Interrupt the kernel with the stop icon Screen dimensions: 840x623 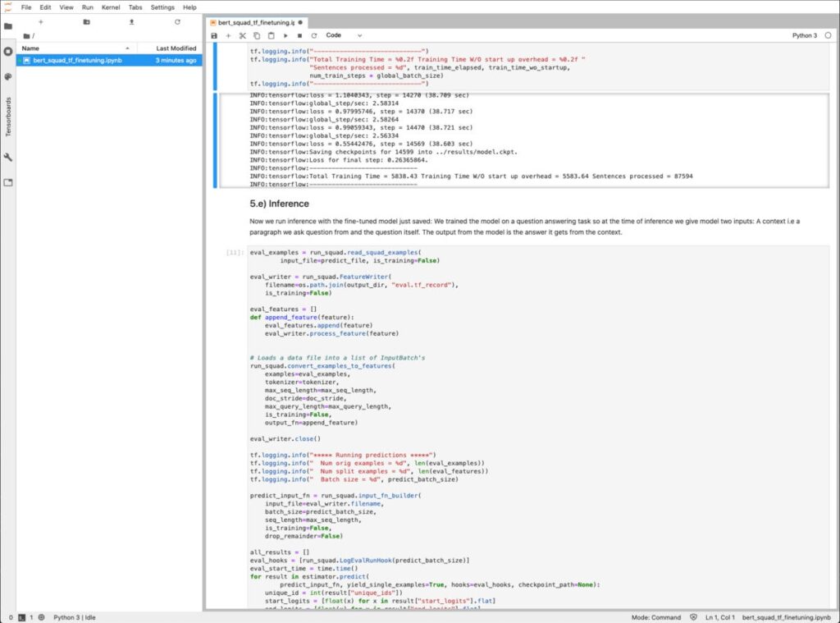tap(299, 36)
